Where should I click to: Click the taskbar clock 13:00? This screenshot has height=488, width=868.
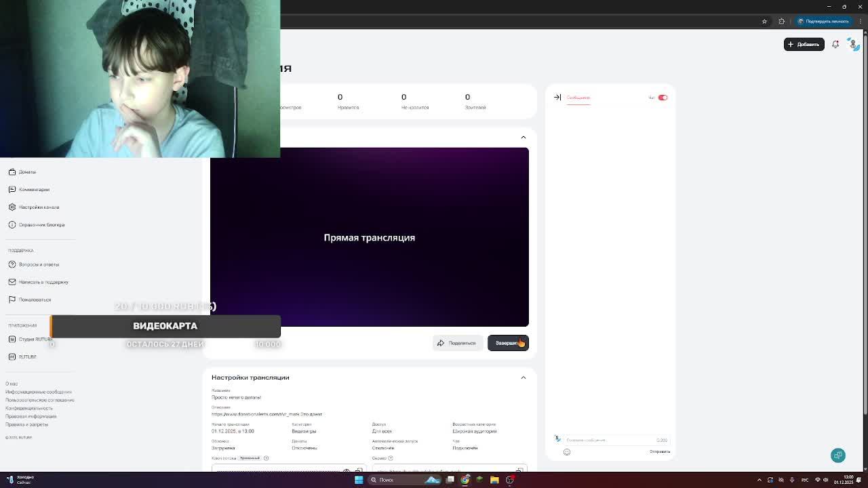pos(843,480)
